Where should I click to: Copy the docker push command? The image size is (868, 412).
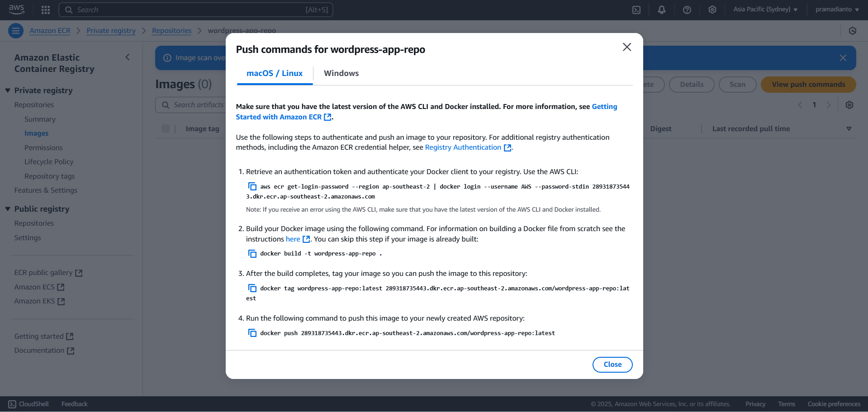(252, 333)
